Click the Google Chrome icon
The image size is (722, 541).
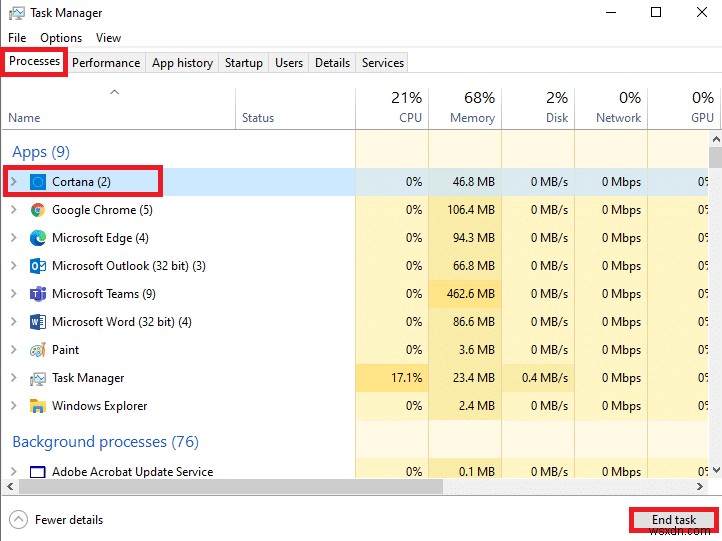click(x=38, y=210)
